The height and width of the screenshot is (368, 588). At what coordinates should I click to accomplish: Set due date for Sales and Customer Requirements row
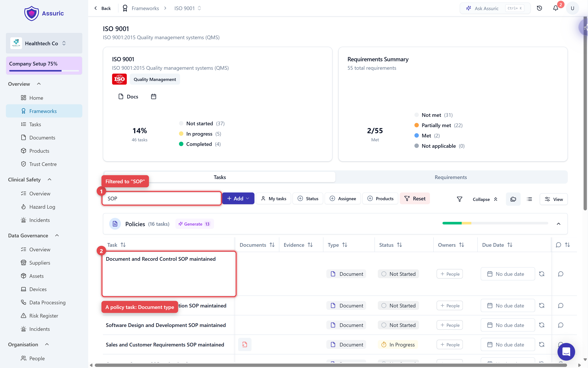[508, 344]
